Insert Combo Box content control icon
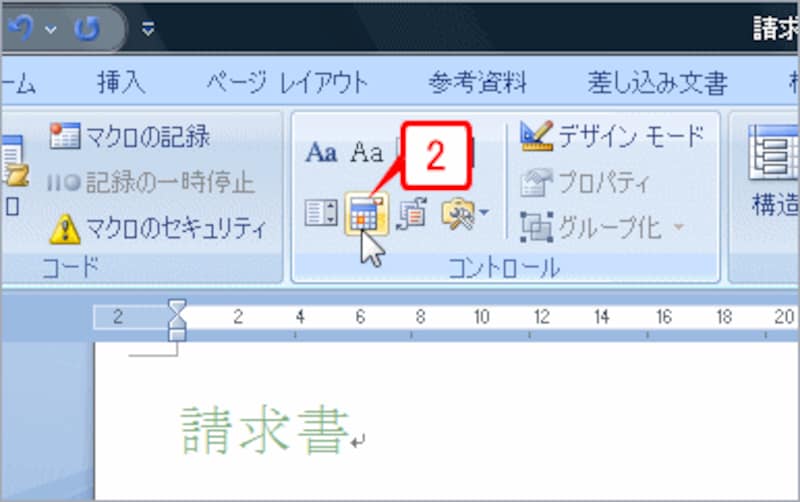The width and height of the screenshot is (800, 502). pos(321,213)
